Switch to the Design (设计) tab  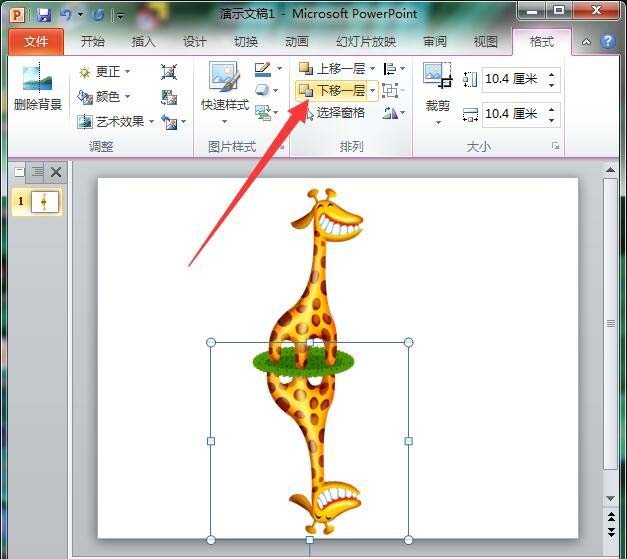[x=195, y=42]
